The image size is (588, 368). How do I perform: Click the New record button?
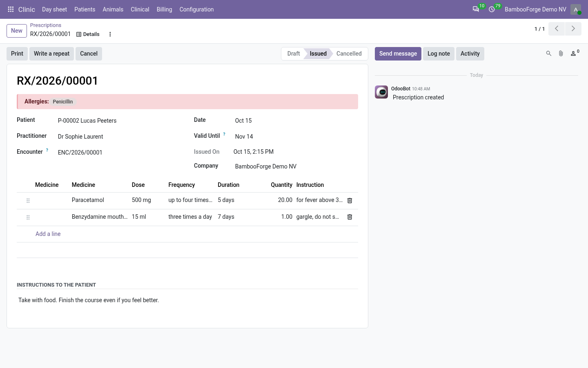click(x=17, y=31)
